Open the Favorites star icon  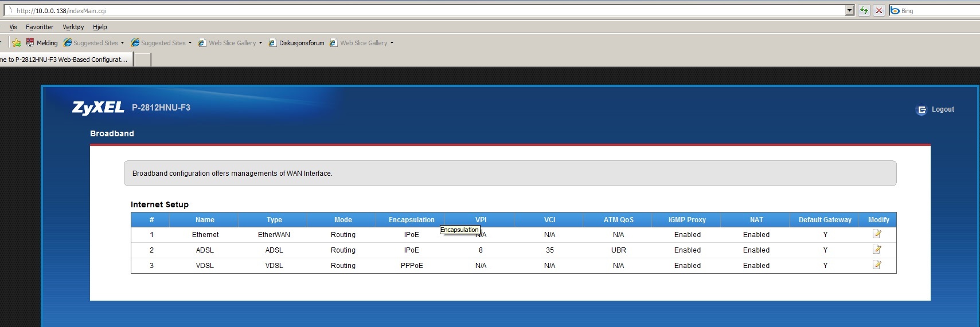tap(17, 43)
